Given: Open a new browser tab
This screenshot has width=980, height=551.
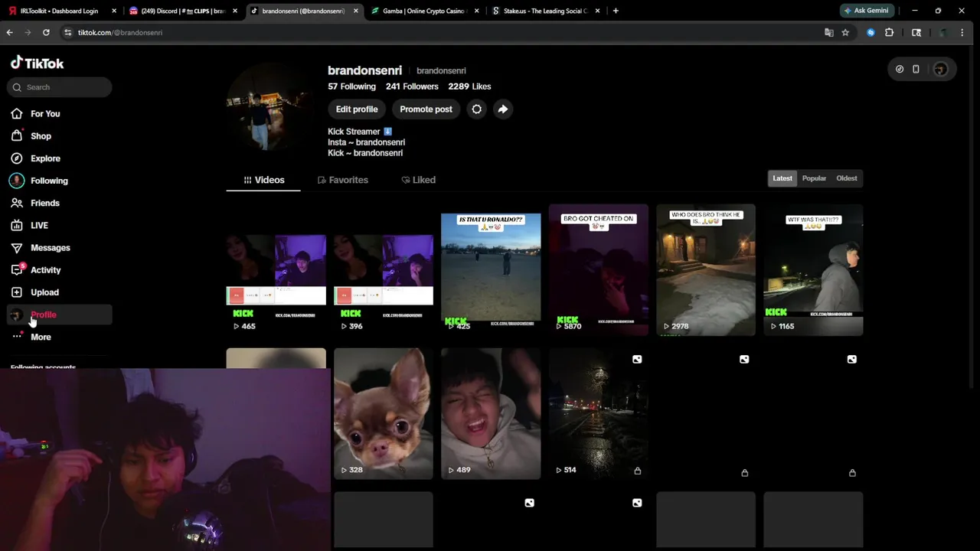Looking at the screenshot, I should tap(616, 11).
